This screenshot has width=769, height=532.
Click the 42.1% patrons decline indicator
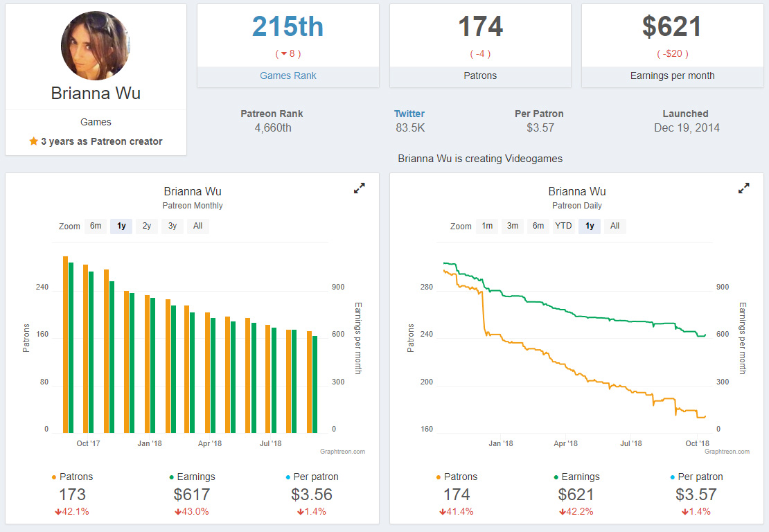(x=72, y=511)
